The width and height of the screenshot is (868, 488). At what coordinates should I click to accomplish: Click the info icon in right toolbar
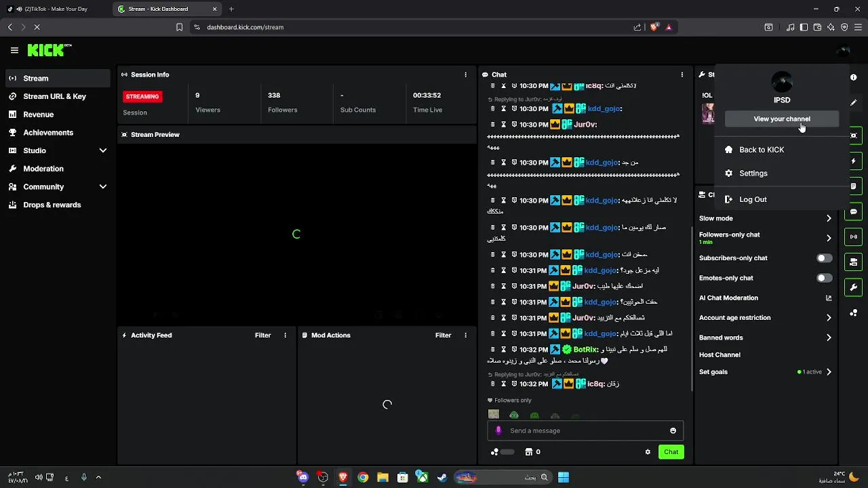click(x=853, y=77)
